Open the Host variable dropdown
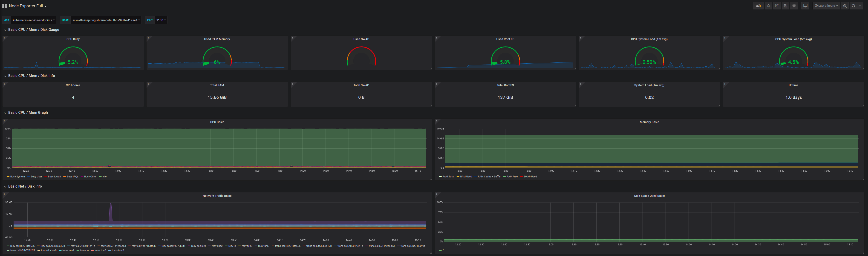 click(106, 20)
